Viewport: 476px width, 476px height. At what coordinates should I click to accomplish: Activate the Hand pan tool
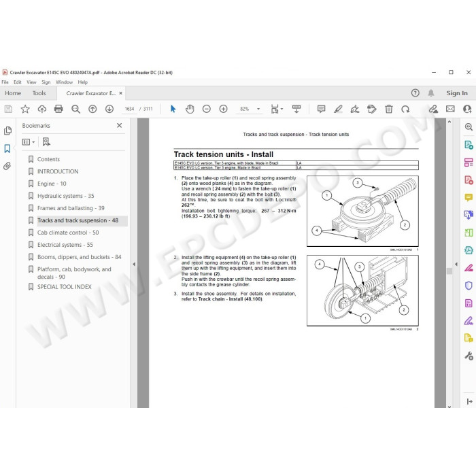click(x=190, y=109)
